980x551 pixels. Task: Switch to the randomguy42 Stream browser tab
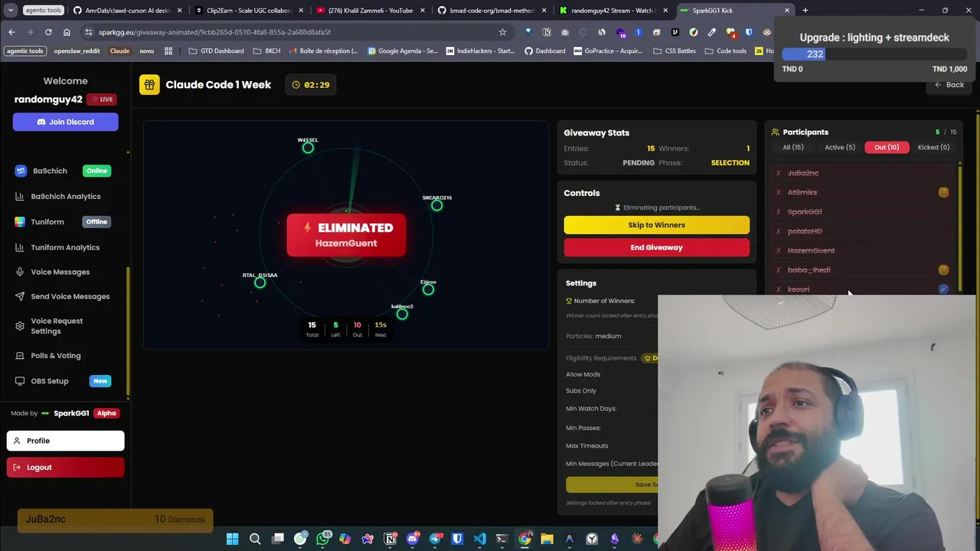612,11
